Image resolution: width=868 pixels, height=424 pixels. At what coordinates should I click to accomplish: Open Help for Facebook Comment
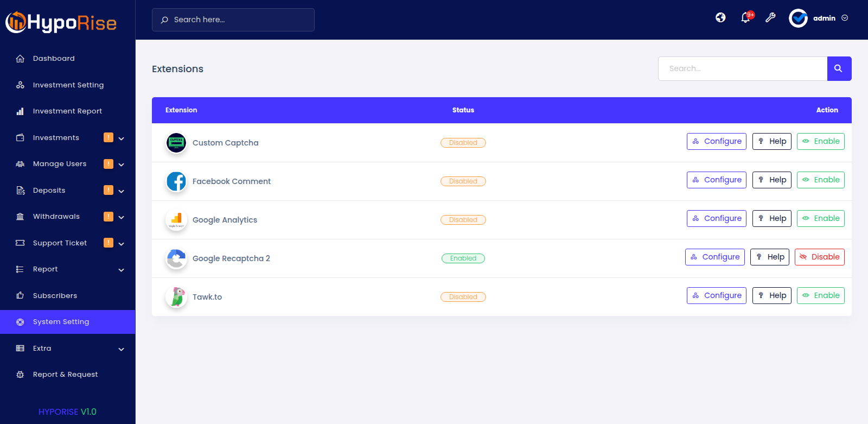(771, 180)
